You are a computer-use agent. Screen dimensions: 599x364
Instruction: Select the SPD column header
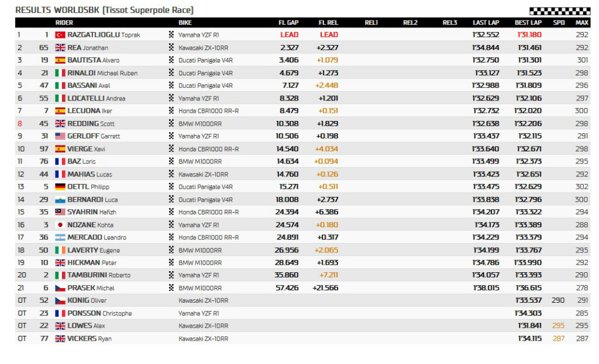(559, 23)
